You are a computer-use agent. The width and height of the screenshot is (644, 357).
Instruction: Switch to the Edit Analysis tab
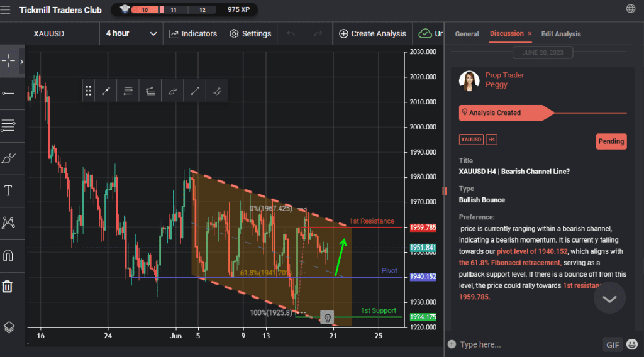click(561, 34)
